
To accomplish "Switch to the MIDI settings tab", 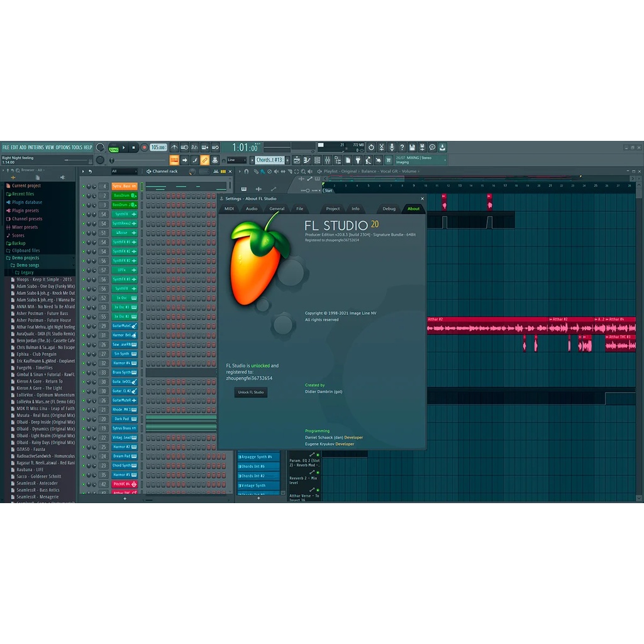I will [x=229, y=209].
